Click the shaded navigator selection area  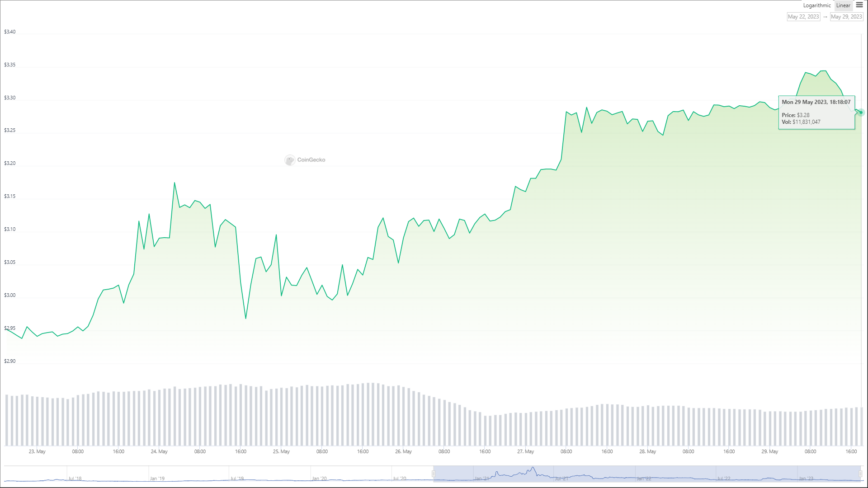[x=646, y=472]
